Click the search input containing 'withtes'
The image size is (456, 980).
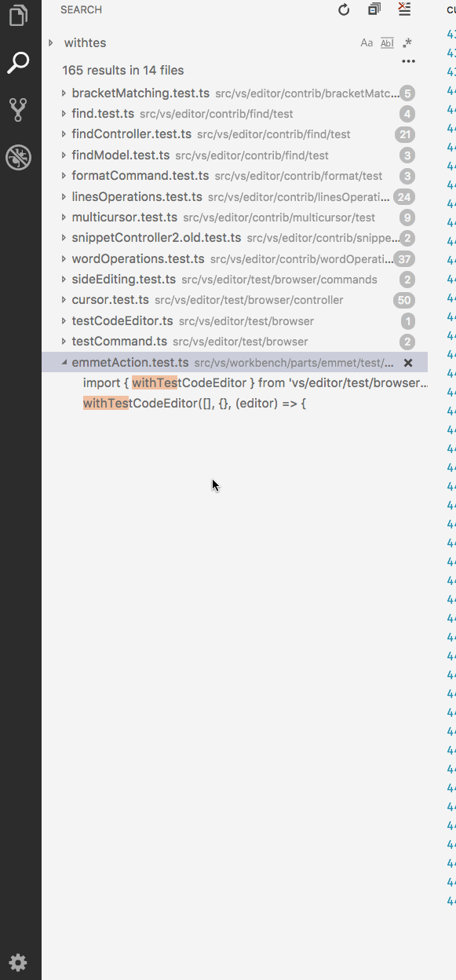pyautogui.click(x=208, y=43)
